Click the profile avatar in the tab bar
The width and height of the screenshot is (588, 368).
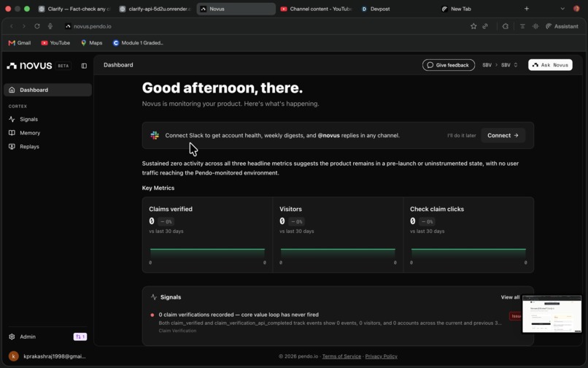pyautogui.click(x=576, y=9)
